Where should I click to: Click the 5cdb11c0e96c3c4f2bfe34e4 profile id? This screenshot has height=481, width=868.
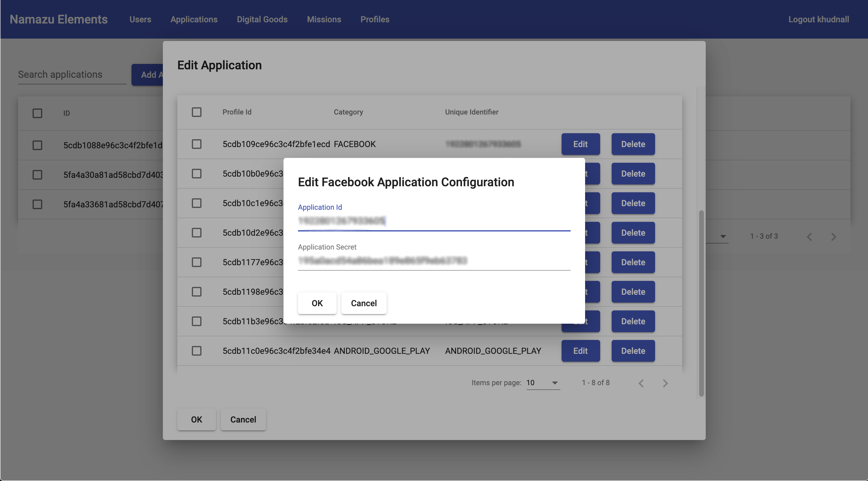[x=276, y=351]
